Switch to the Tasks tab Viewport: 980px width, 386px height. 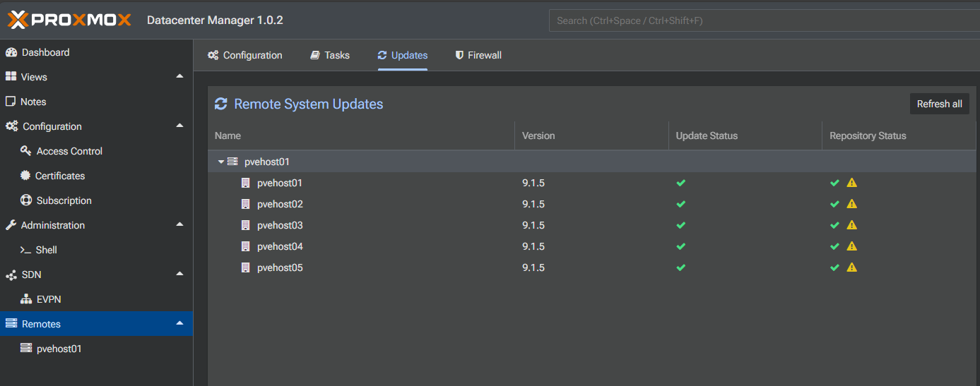pyautogui.click(x=330, y=55)
